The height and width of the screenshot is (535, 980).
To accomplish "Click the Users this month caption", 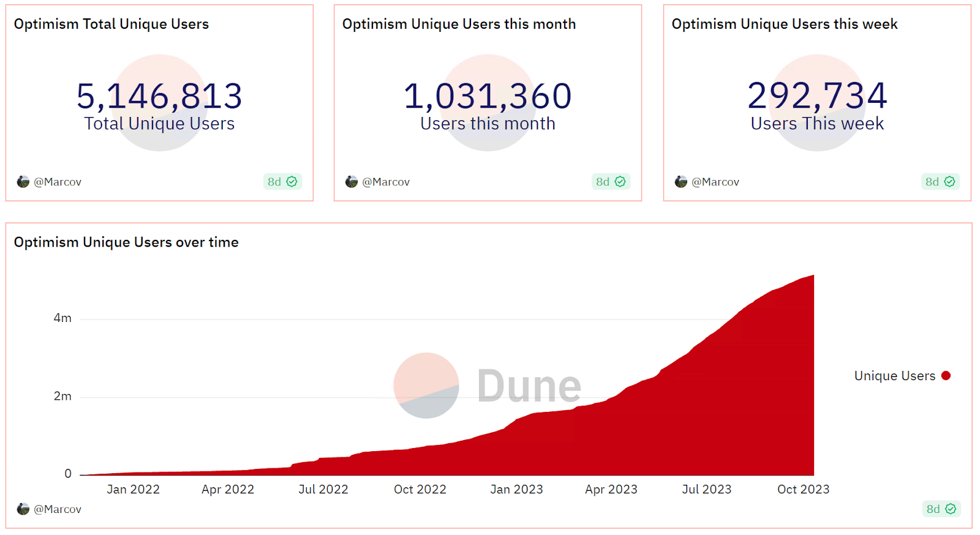I will pyautogui.click(x=488, y=124).
